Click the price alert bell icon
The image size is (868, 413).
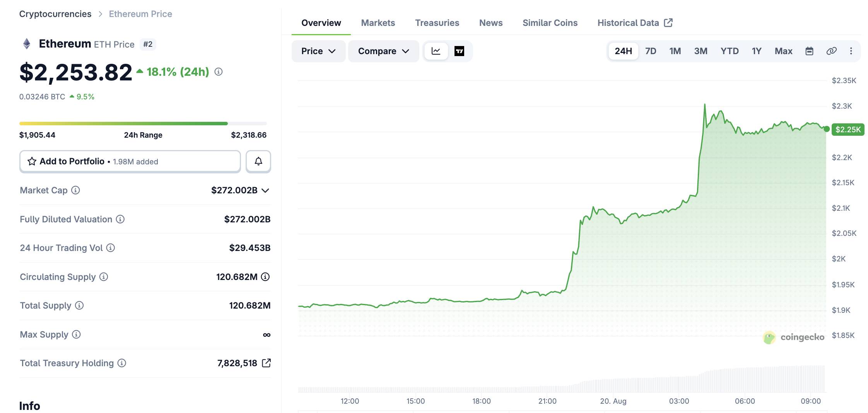click(258, 161)
